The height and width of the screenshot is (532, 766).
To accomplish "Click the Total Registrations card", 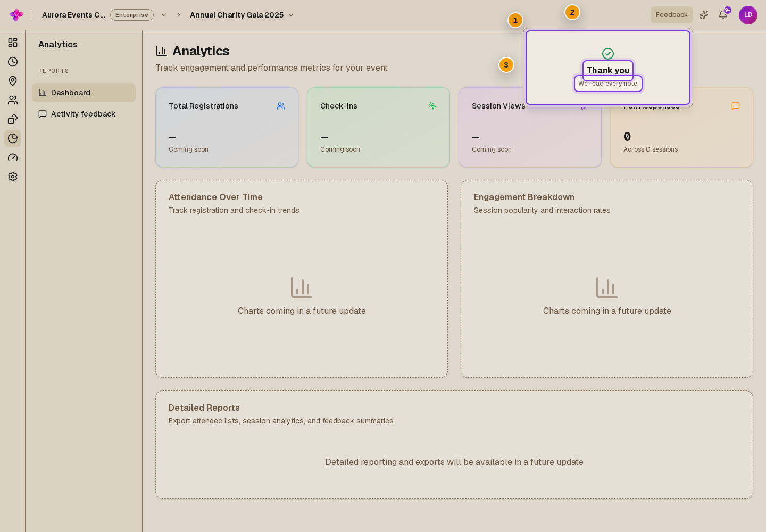I will (x=227, y=127).
